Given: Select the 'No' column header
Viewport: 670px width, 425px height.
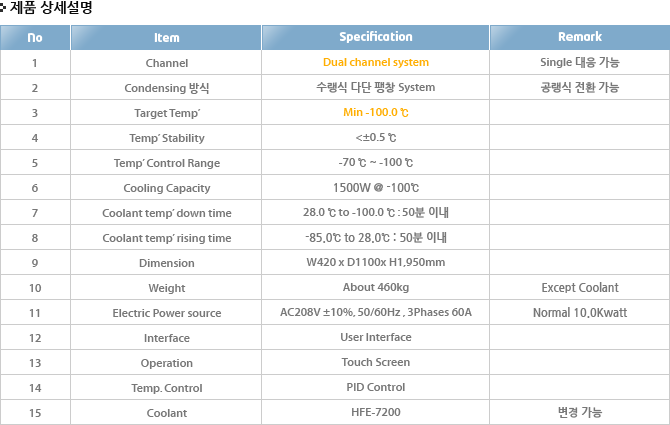Looking at the screenshot, I should 35,38.
